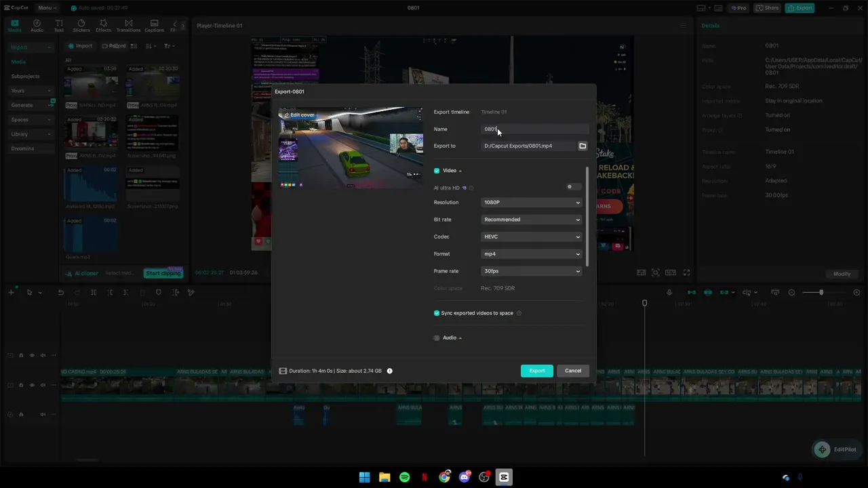Click the microphone record icon
The height and width of the screenshot is (488, 868).
point(669,292)
